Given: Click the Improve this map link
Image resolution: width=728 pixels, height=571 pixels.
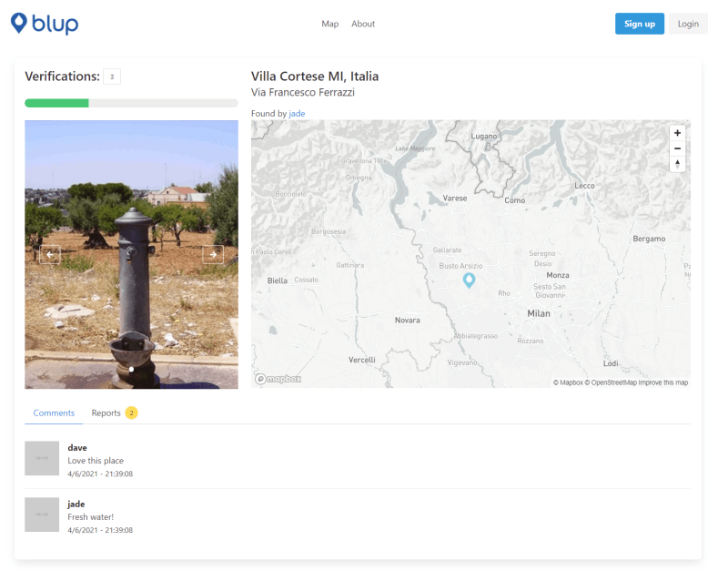Looking at the screenshot, I should coord(662,382).
